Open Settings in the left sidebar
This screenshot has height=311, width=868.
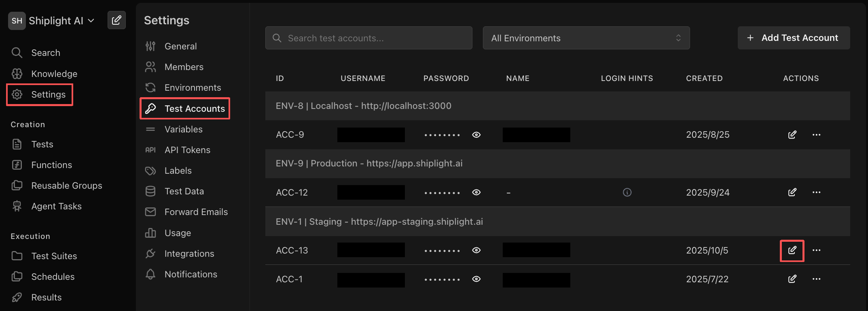click(x=40, y=94)
